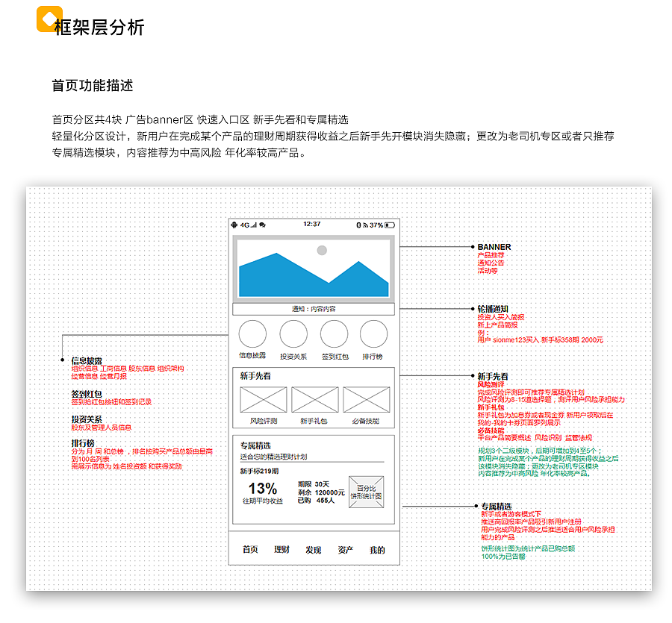
Task: Click the message icon next to 4G signal
Action: (x=263, y=225)
